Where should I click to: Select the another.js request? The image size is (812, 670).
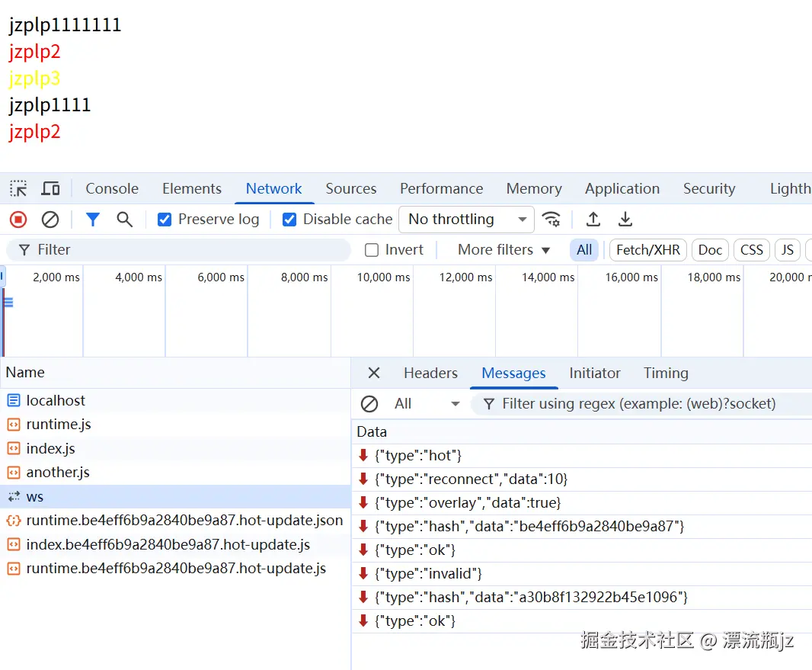click(x=175, y=473)
